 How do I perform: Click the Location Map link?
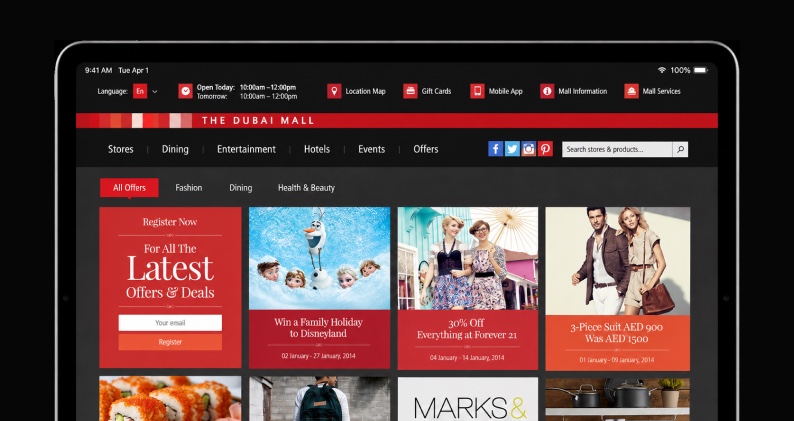tap(365, 91)
